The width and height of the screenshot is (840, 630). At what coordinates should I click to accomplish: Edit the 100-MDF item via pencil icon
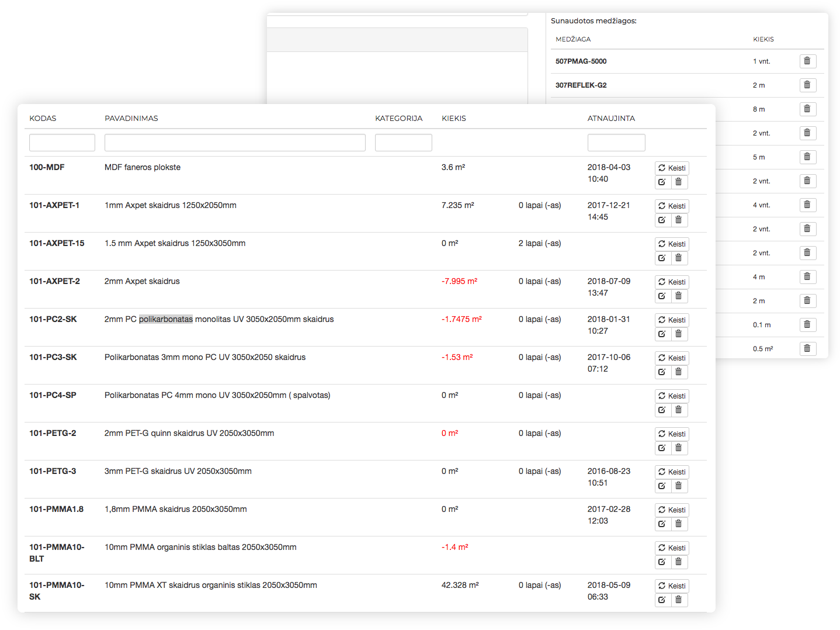tap(662, 182)
